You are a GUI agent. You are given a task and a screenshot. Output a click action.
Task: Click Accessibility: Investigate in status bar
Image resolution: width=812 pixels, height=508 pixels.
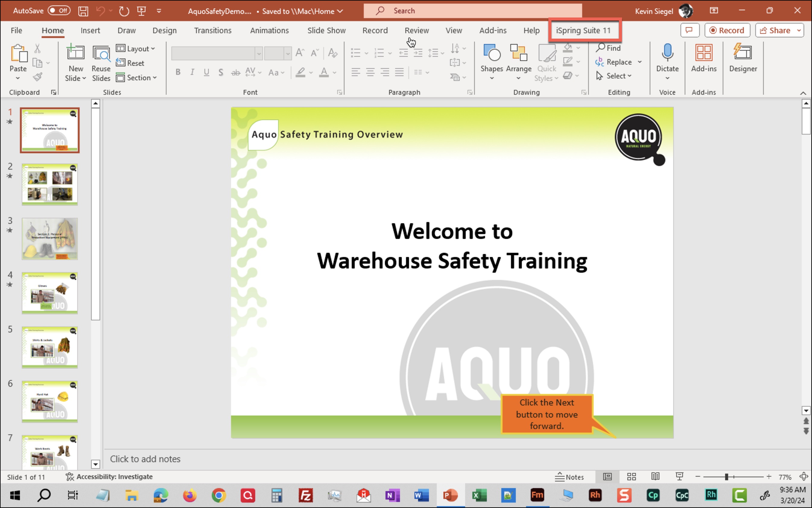(109, 476)
